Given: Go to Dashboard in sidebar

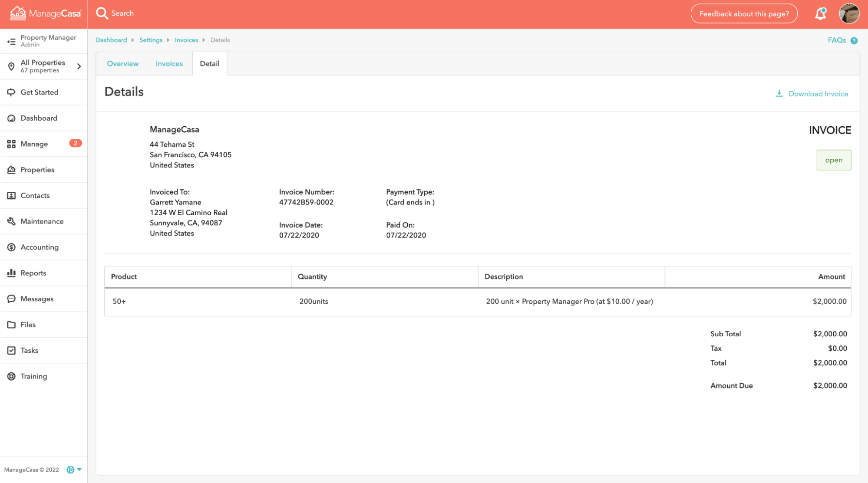Looking at the screenshot, I should (43, 118).
